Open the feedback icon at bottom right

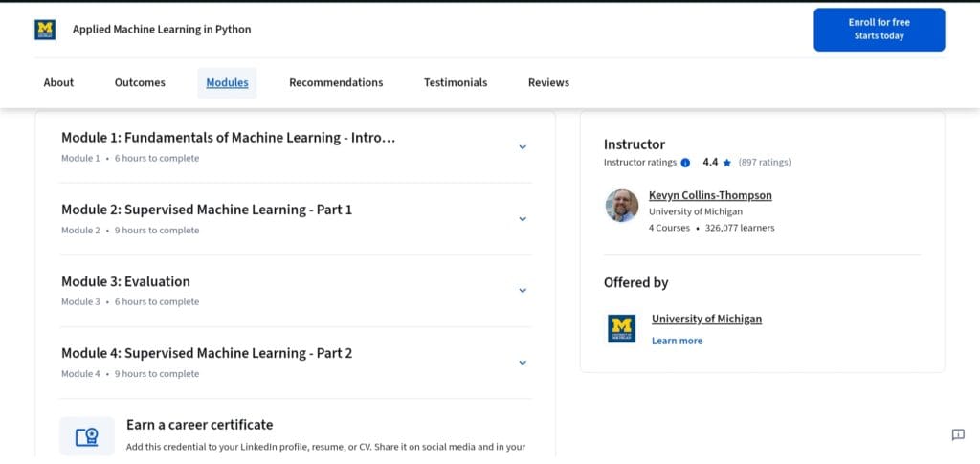[957, 435]
